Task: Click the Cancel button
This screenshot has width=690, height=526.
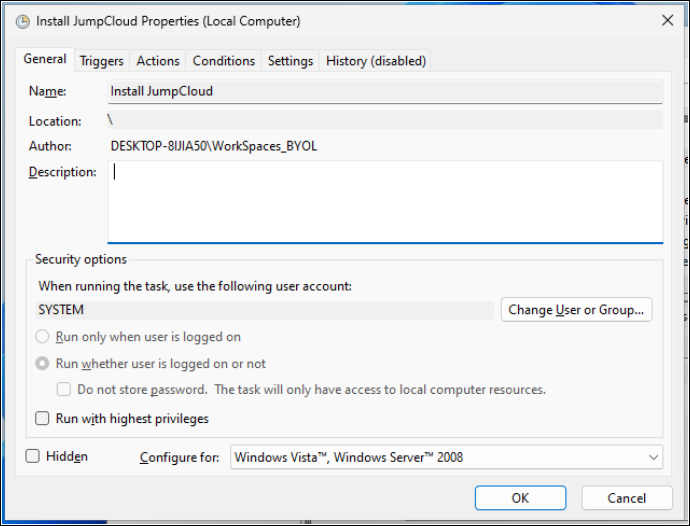Action: click(626, 498)
